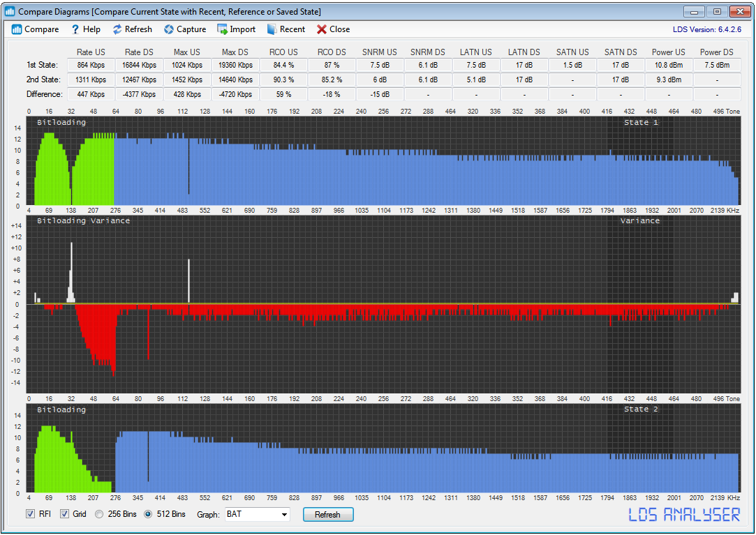Click the Refresh arrows icon in toolbar

117,29
